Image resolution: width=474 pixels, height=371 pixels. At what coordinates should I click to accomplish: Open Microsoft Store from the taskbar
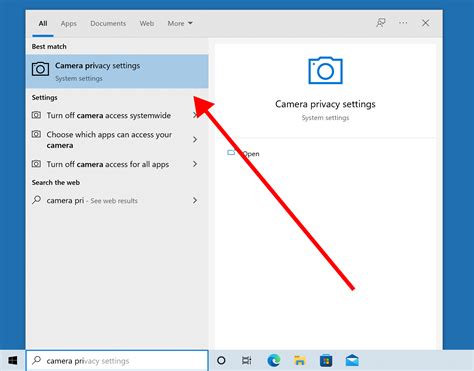click(326, 361)
